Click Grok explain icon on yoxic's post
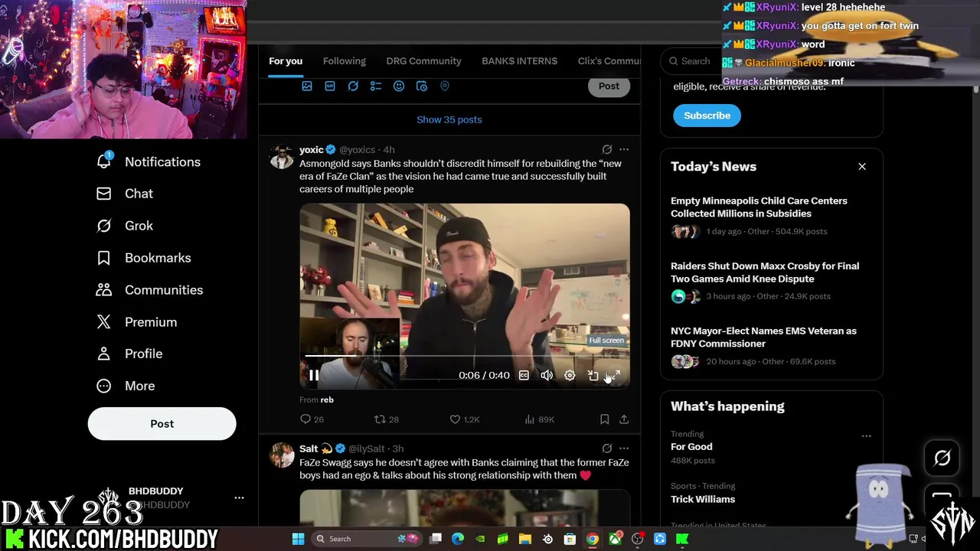The height and width of the screenshot is (551, 980). [x=606, y=149]
